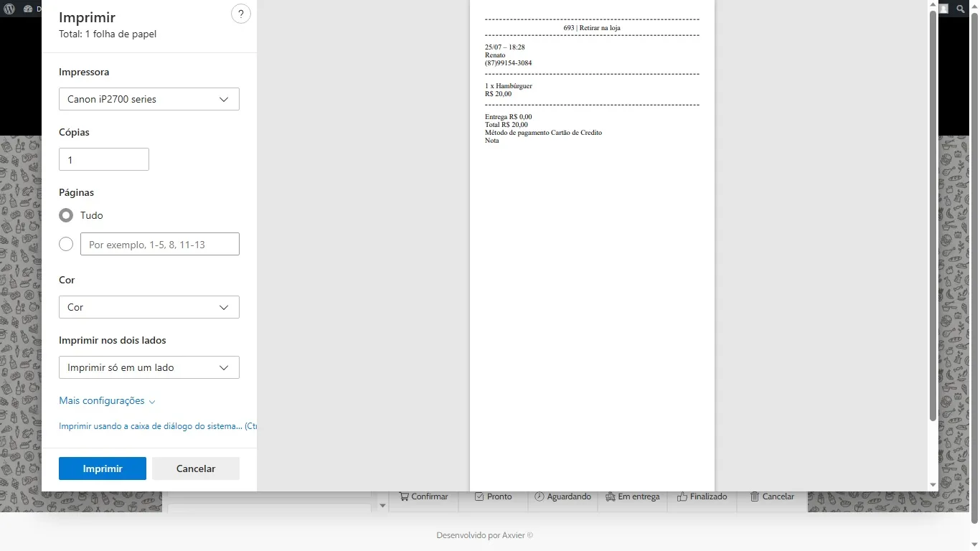Click the Cópias number input field
Viewport: 980px width, 551px height.
tap(104, 159)
